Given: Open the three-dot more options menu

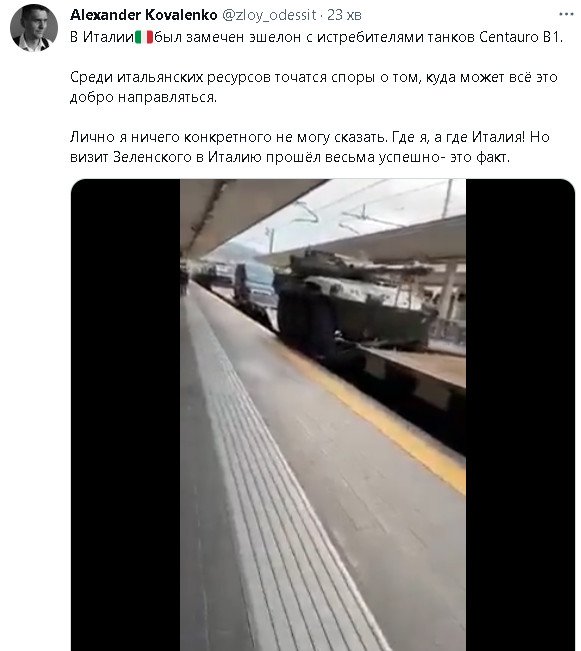Looking at the screenshot, I should (566, 15).
